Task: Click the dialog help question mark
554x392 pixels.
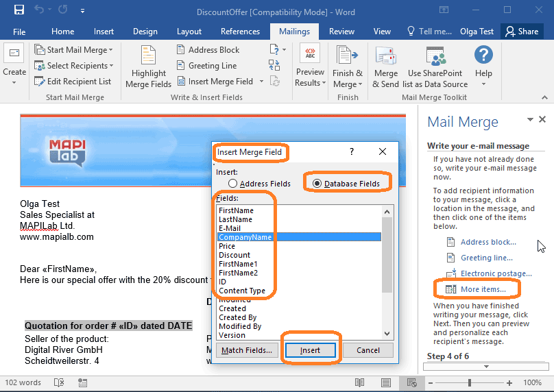Action: tap(352, 151)
